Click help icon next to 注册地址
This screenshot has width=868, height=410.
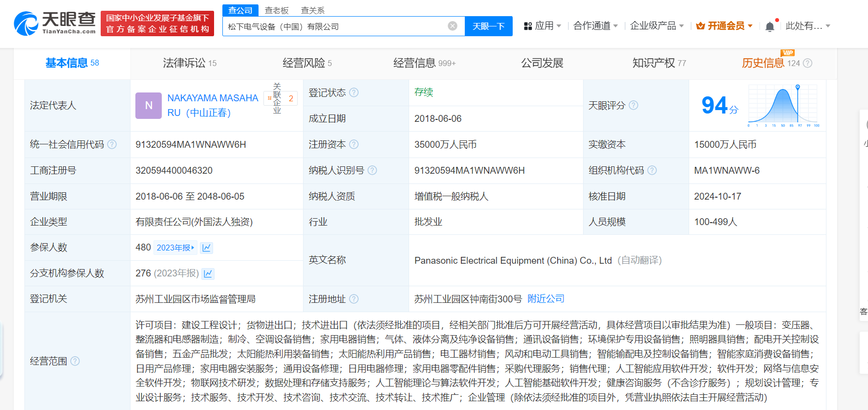coord(354,299)
